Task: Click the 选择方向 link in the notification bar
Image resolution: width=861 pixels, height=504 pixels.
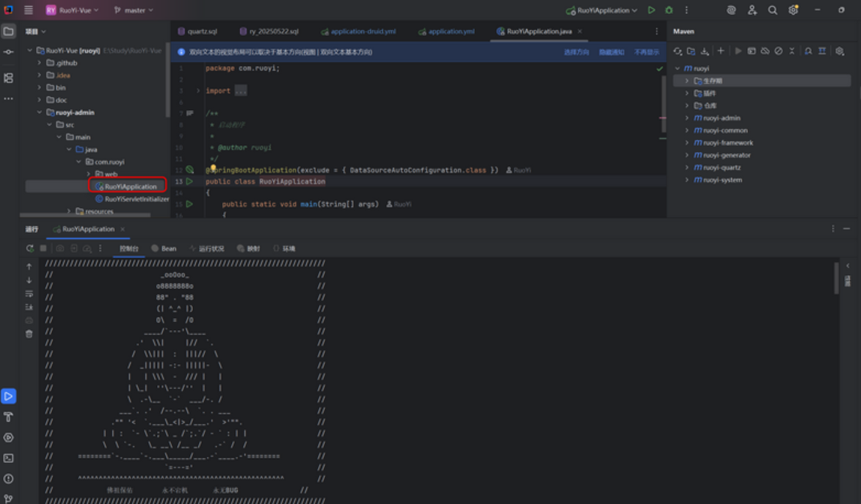Action: (x=576, y=52)
